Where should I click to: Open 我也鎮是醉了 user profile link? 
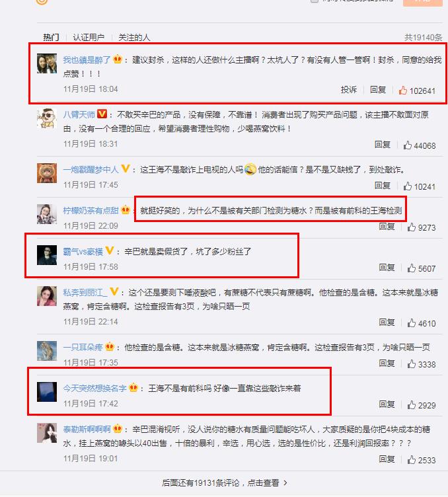(x=87, y=59)
